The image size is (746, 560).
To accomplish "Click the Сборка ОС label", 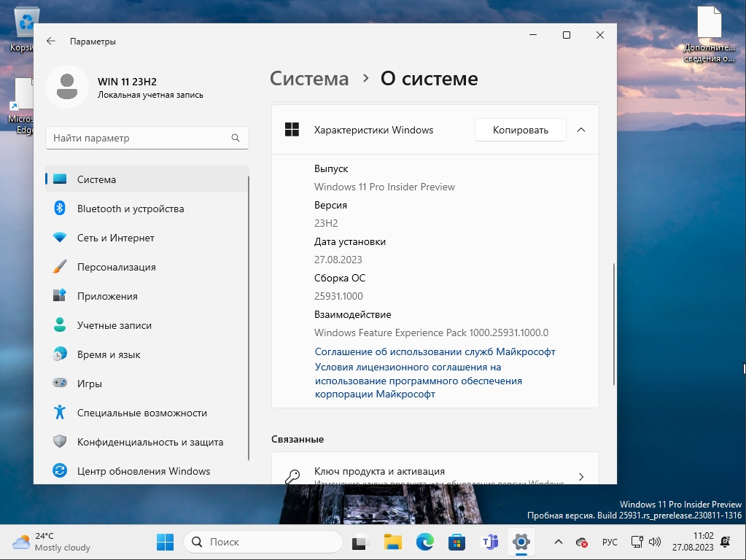I will 340,278.
